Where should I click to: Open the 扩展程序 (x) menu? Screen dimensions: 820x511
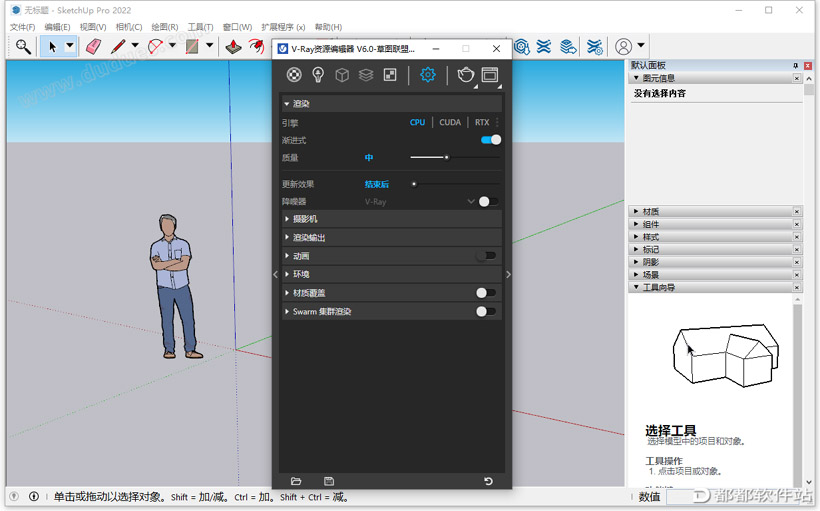[283, 27]
